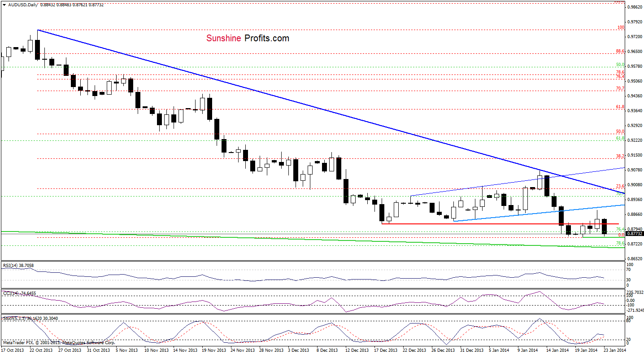This screenshot has height=354, width=644.
Task: Click price axis value 0.96500
Action: pyautogui.click(x=635, y=52)
